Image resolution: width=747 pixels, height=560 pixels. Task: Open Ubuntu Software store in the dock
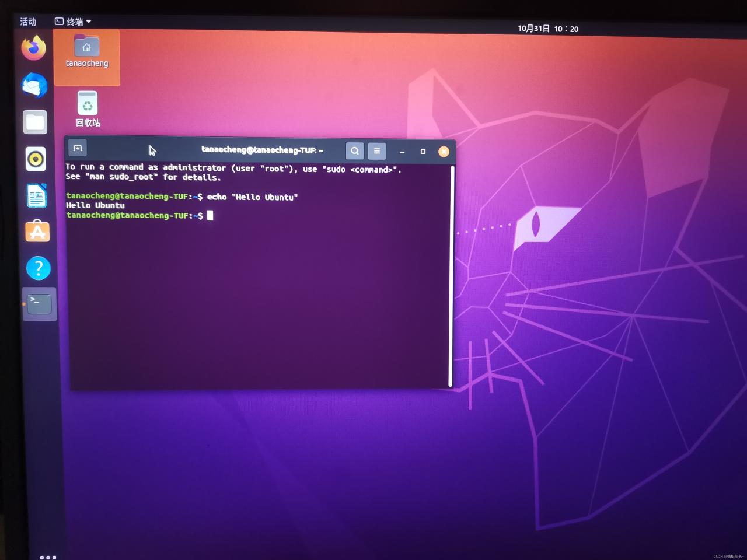[x=38, y=232]
